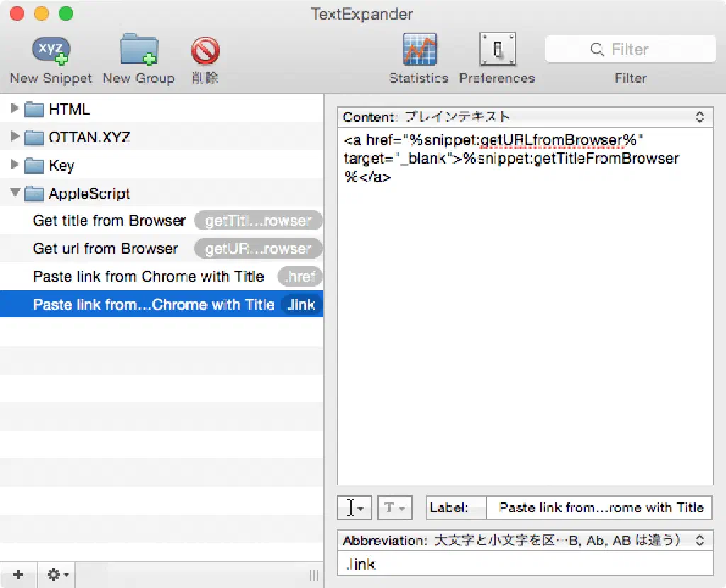Open the Content type dropdown
This screenshot has width=726, height=588.
525,117
